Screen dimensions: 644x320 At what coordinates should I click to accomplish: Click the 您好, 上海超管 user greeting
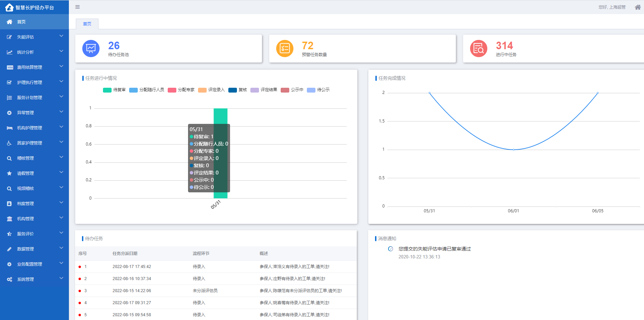point(612,7)
